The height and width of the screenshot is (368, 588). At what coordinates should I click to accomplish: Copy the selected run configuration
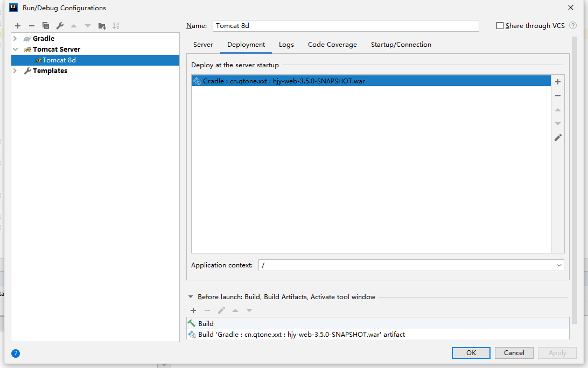click(x=46, y=26)
